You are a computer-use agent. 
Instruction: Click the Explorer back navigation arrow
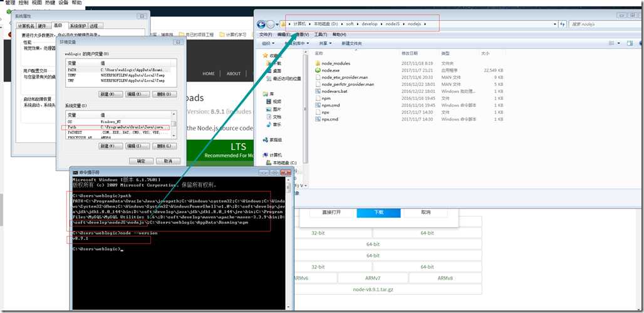pyautogui.click(x=261, y=24)
